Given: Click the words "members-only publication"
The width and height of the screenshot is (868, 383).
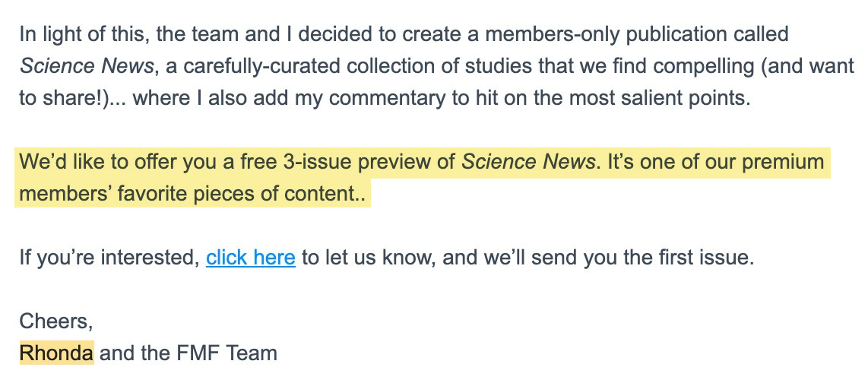Looking at the screenshot, I should coord(607,33).
